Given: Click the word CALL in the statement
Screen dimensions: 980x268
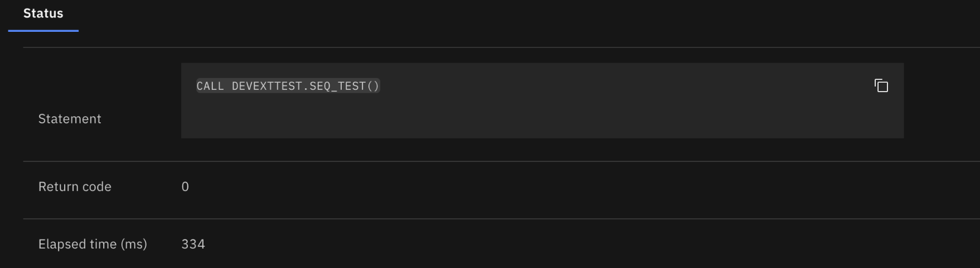Looking at the screenshot, I should pos(210,86).
